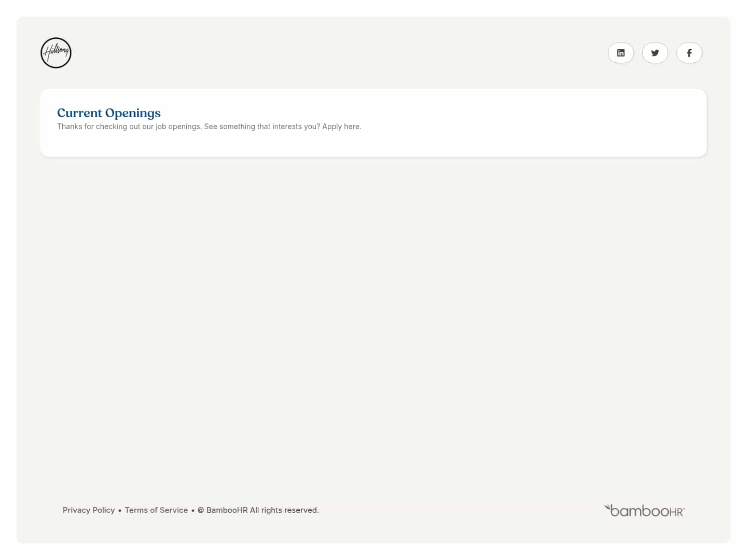The height and width of the screenshot is (560, 747).
Task: Open the Privacy Policy link
Action: click(88, 510)
